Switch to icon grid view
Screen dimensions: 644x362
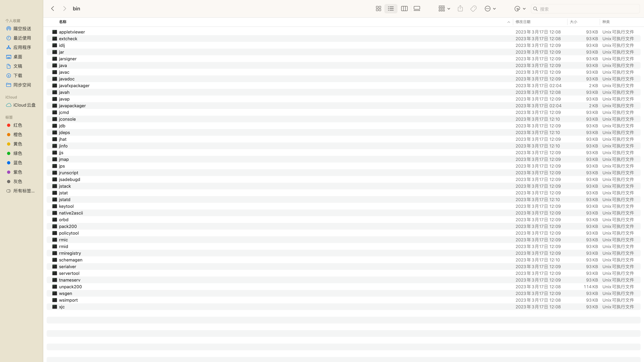point(378,9)
